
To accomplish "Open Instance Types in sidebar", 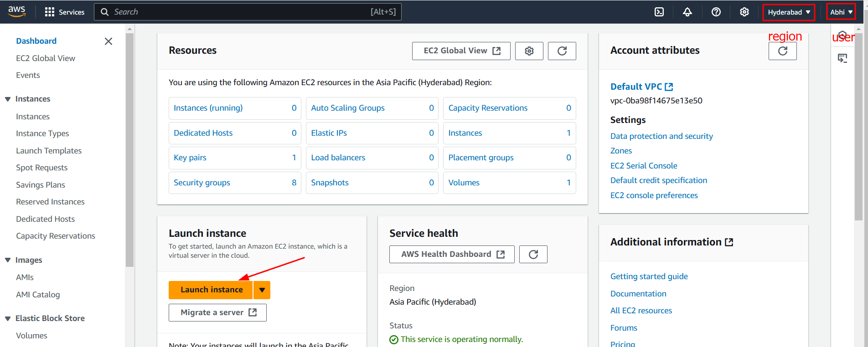I will 42,133.
